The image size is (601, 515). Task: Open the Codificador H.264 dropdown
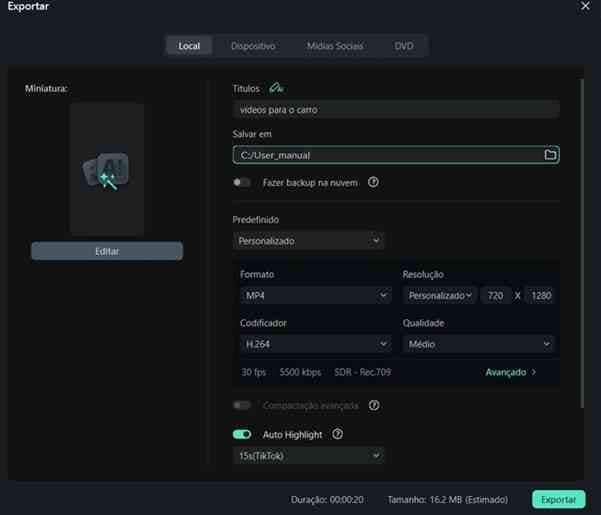click(315, 344)
